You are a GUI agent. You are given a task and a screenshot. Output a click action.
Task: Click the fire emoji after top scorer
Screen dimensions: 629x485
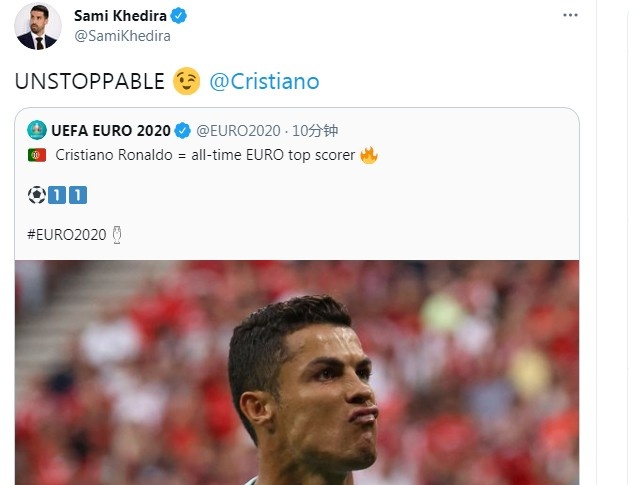click(x=369, y=155)
